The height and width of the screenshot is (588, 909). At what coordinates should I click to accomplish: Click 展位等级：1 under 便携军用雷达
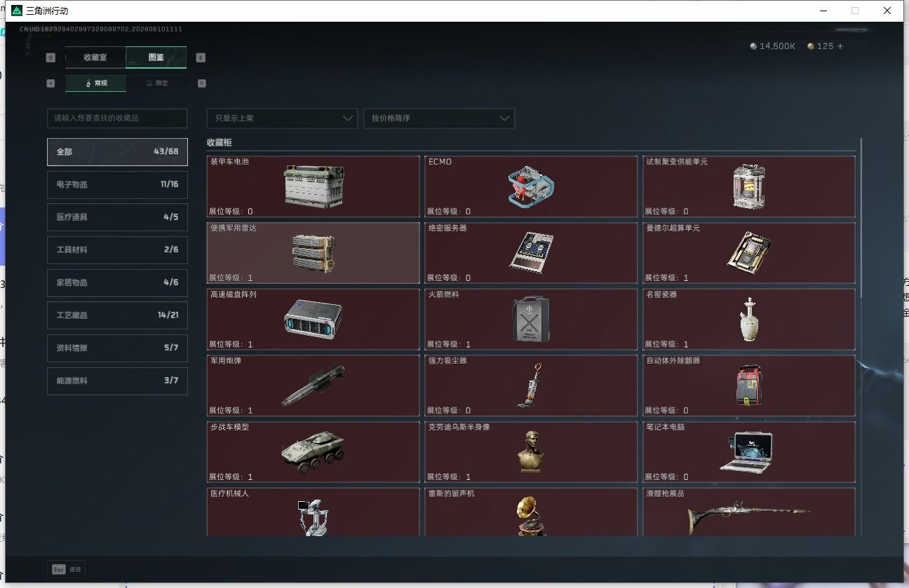click(231, 278)
